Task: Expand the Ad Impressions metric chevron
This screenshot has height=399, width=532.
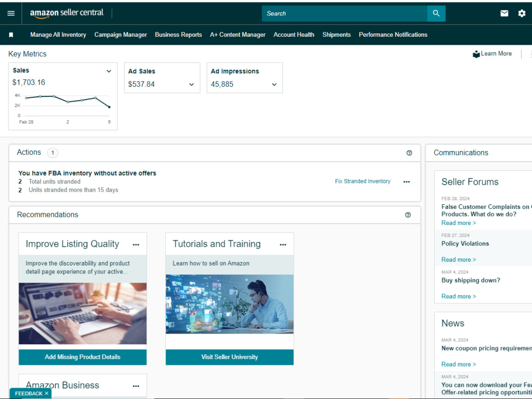Action: click(x=274, y=85)
